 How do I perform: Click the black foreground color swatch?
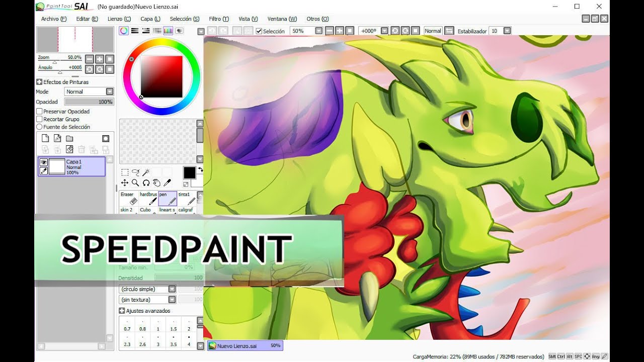[x=189, y=173]
